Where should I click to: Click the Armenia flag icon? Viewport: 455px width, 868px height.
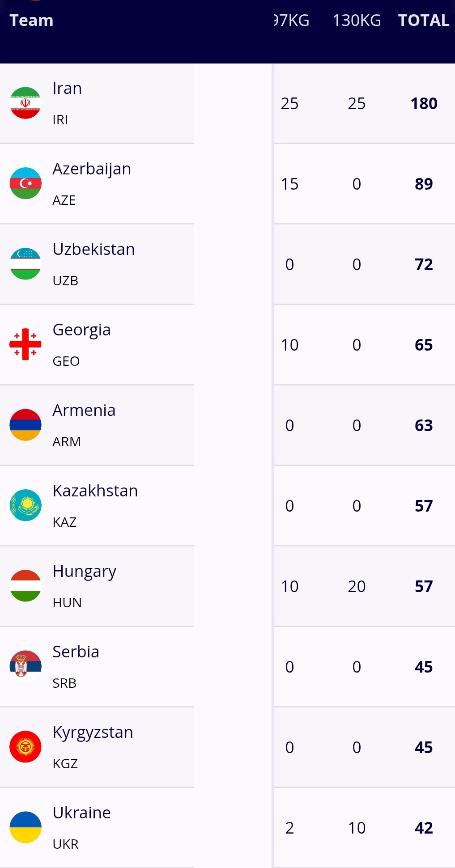tap(26, 425)
